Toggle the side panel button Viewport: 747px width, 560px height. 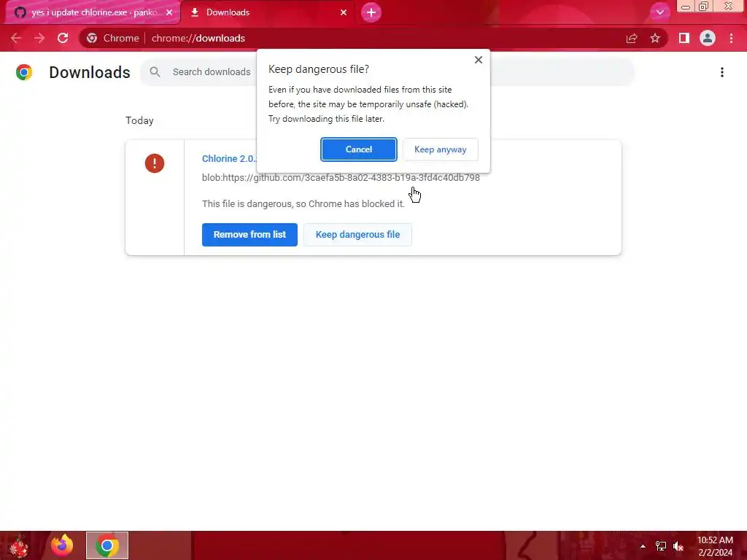684,38
